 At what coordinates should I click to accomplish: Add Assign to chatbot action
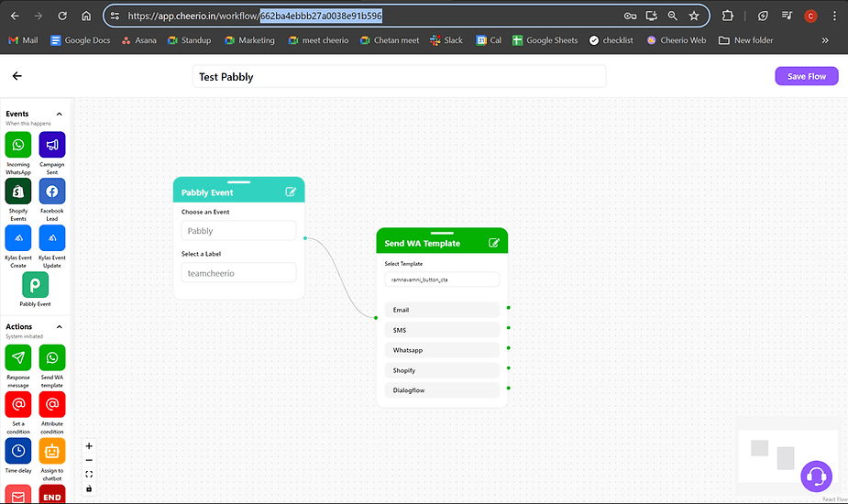click(x=52, y=451)
